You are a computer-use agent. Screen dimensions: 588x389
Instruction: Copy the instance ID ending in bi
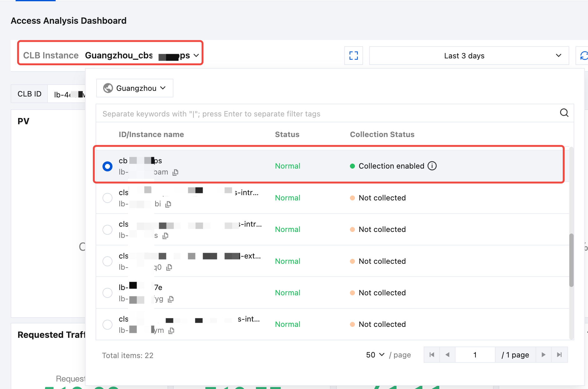168,204
